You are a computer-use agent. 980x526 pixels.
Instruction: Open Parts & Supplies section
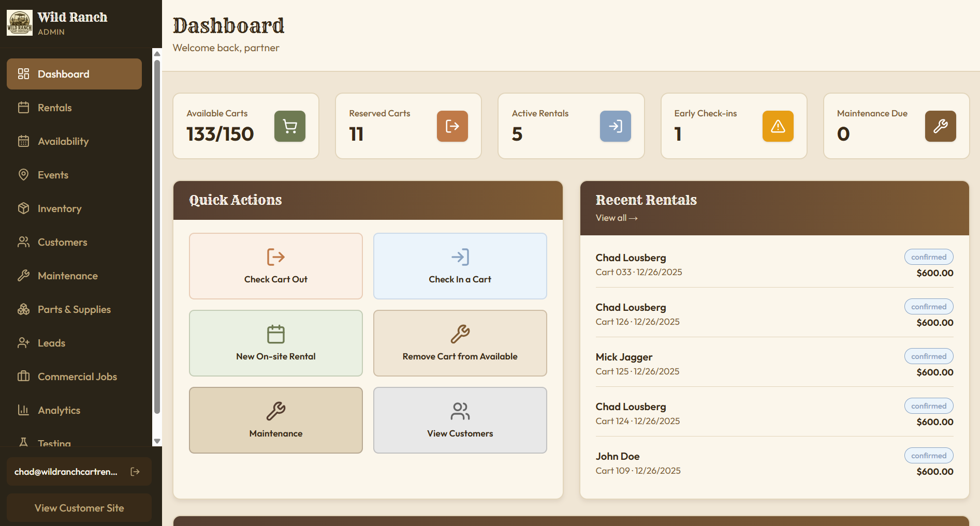coord(74,309)
